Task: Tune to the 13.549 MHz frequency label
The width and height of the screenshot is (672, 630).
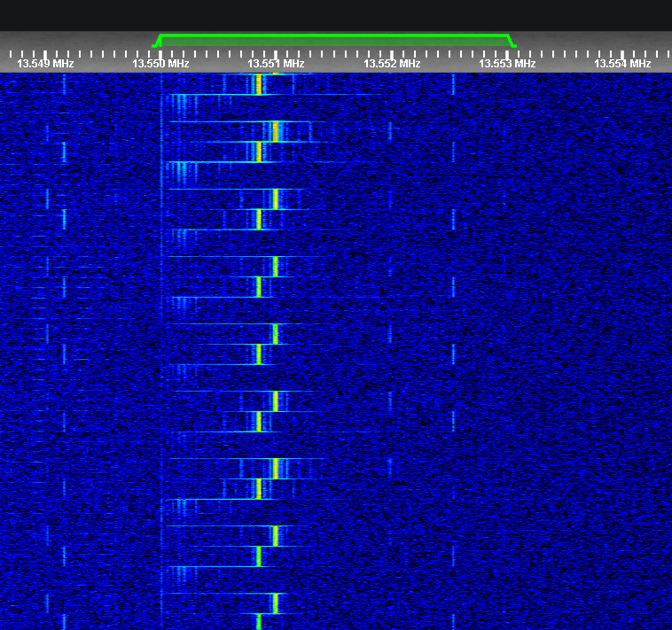Action: pyautogui.click(x=45, y=64)
